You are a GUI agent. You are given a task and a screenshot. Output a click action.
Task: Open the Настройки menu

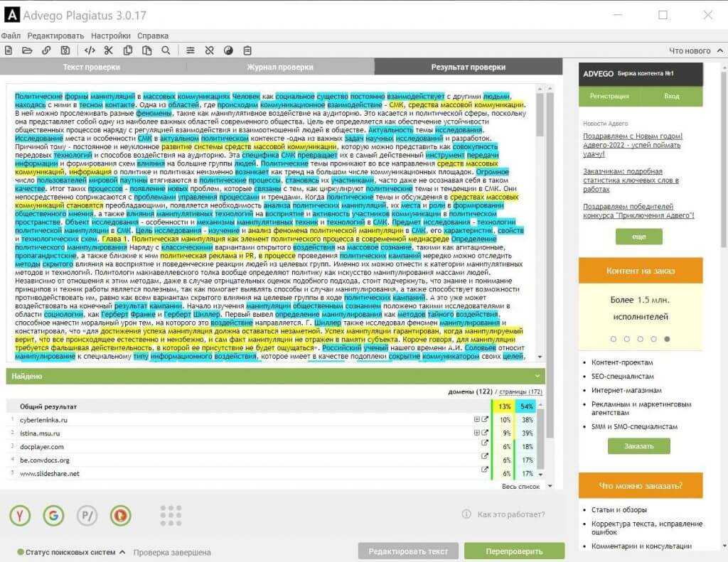click(110, 36)
